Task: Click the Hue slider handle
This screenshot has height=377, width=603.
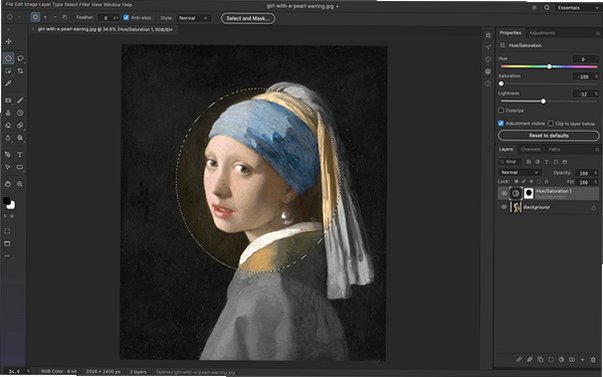Action: coord(549,67)
